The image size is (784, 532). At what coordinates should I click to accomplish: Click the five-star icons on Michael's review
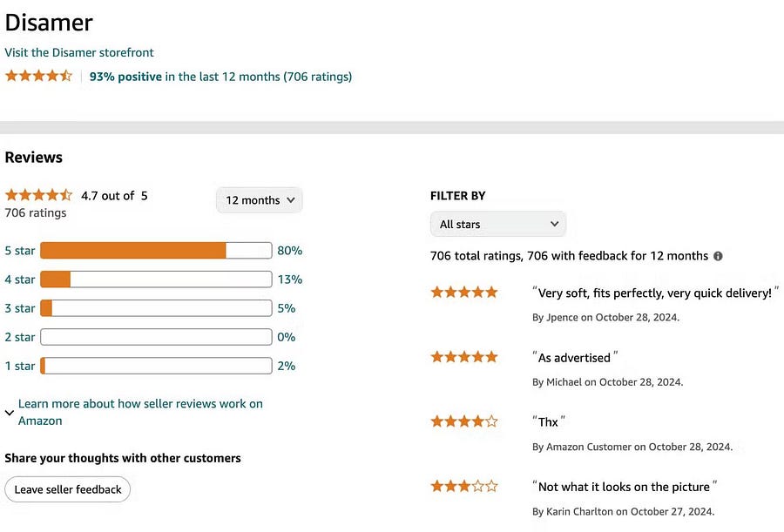click(463, 356)
